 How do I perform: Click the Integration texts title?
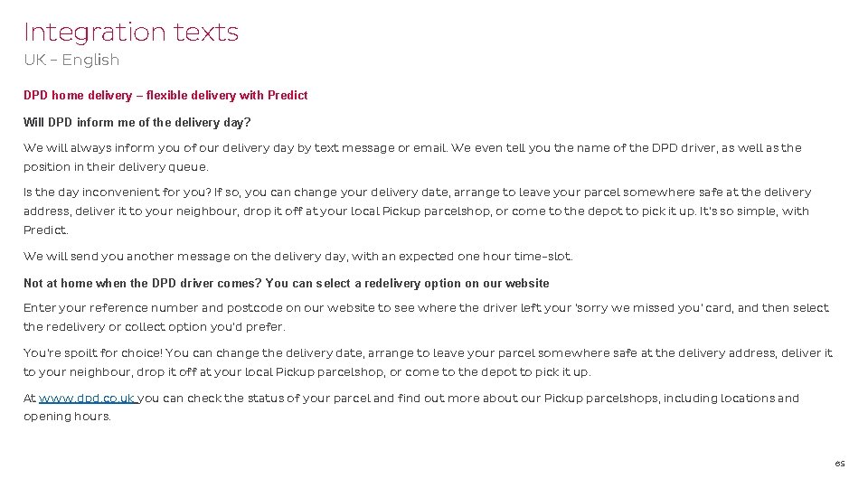tap(131, 33)
